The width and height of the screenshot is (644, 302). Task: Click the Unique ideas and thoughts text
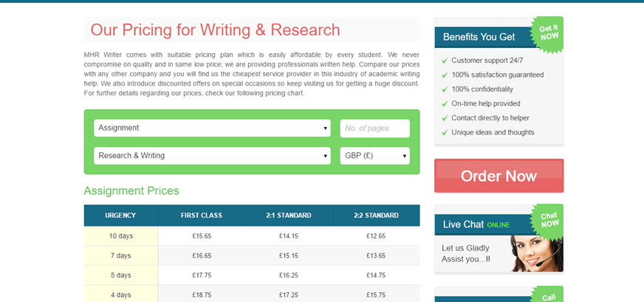[x=493, y=132]
